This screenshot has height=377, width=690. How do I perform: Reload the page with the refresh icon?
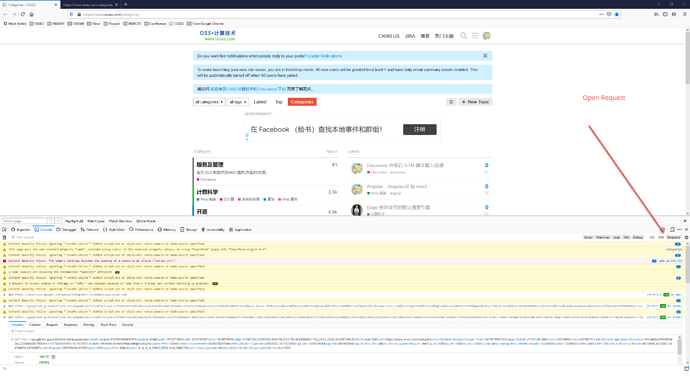(x=22, y=14)
